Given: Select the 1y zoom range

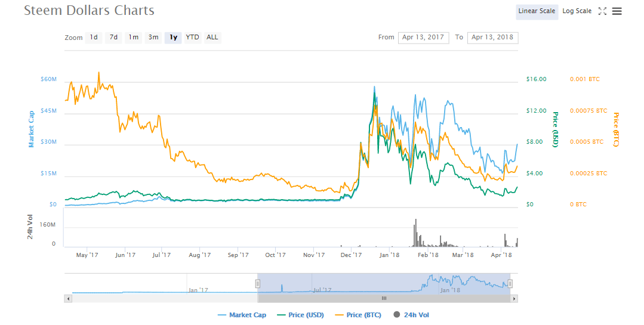Looking at the screenshot, I should 173,38.
